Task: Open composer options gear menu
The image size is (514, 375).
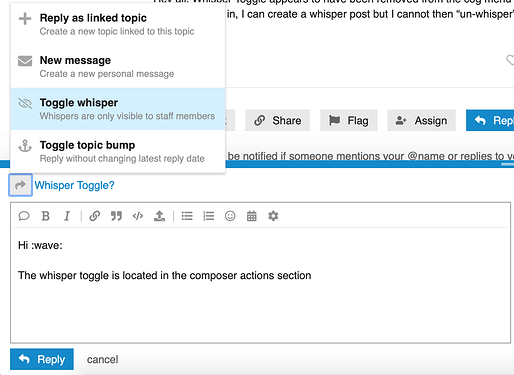Action: pos(273,216)
